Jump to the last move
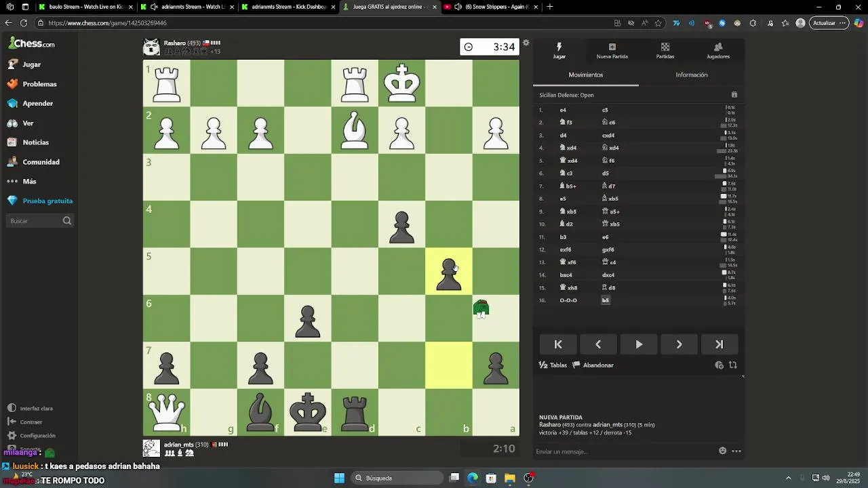 (x=719, y=344)
